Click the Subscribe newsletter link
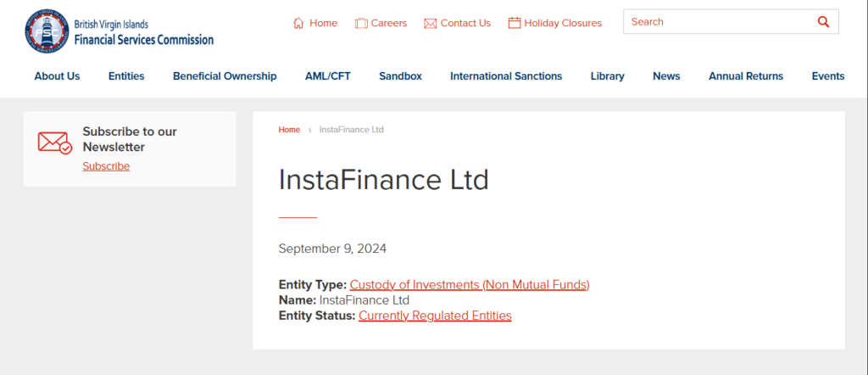The image size is (868, 375). (106, 166)
